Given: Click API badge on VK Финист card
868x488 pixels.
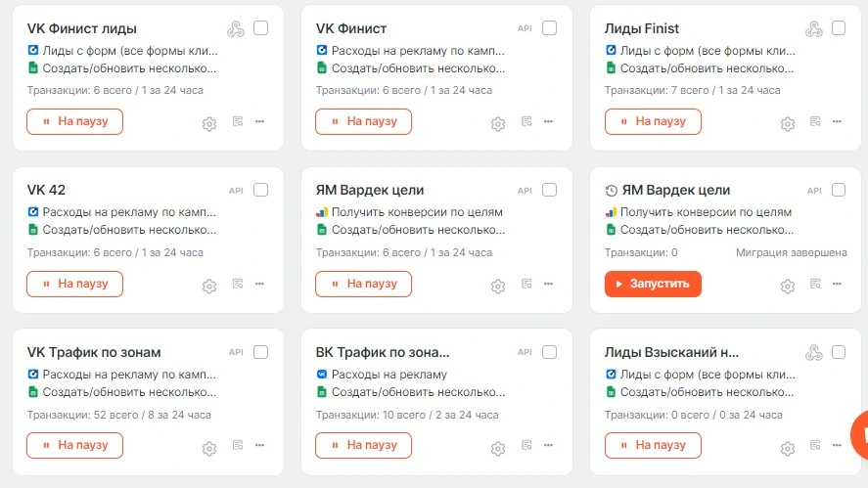Looking at the screenshot, I should [525, 28].
